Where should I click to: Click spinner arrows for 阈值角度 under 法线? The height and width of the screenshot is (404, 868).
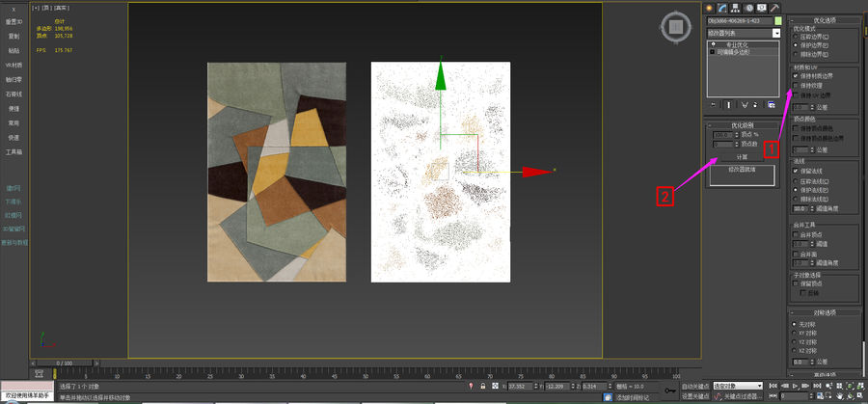812,208
